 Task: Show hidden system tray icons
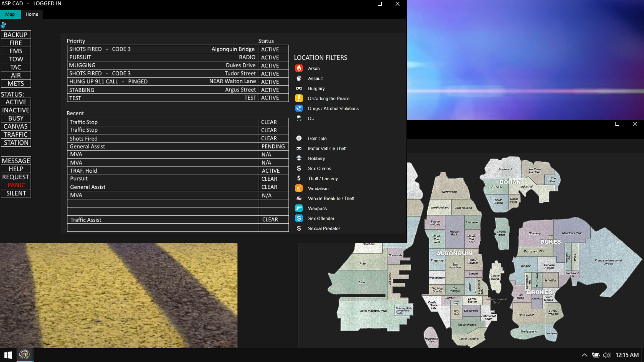click(584, 355)
